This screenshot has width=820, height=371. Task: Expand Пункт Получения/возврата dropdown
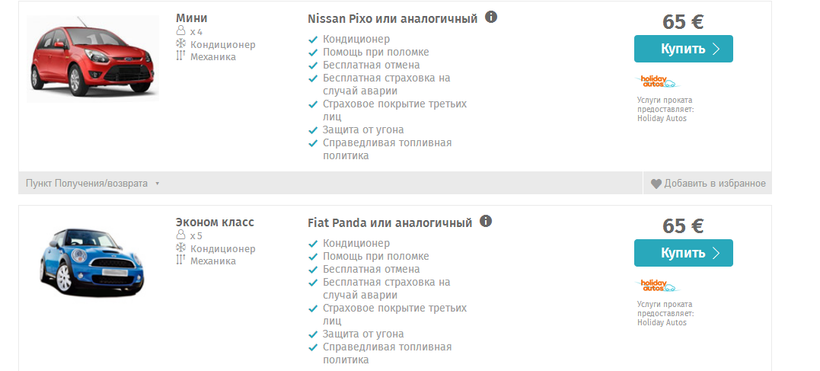coord(92,184)
